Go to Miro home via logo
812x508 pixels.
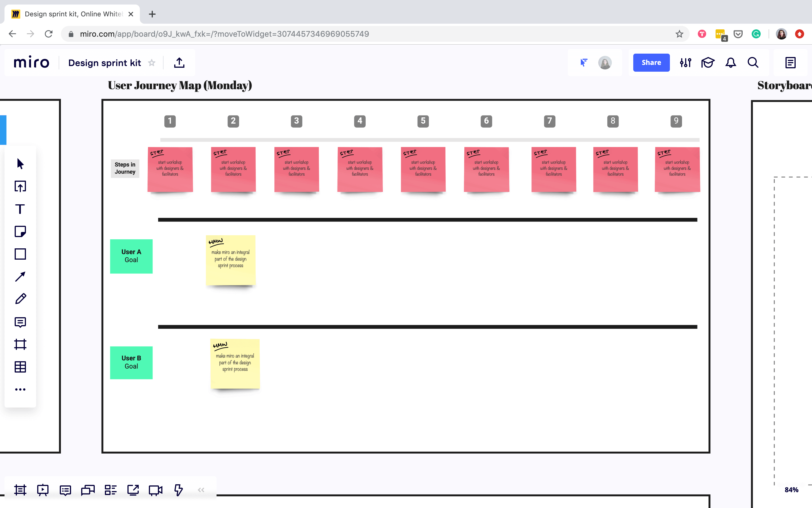coord(32,62)
